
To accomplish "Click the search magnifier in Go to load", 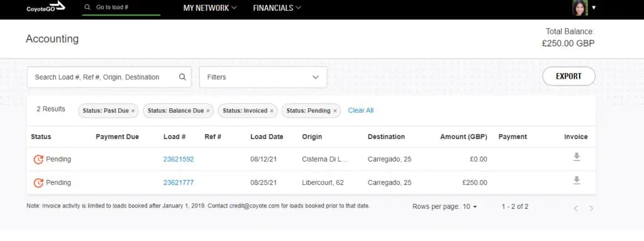I will 87,7.
